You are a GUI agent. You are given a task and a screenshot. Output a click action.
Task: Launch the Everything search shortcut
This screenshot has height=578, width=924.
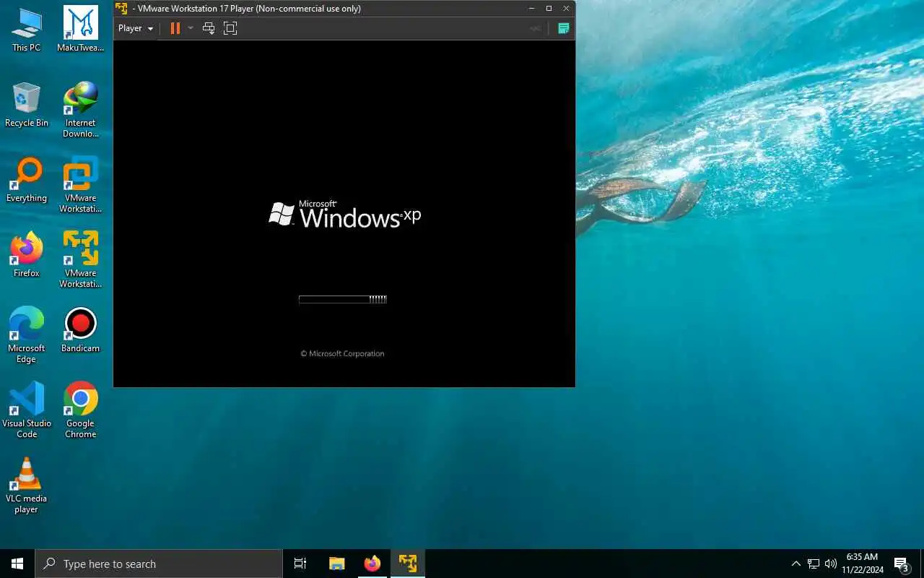27,180
